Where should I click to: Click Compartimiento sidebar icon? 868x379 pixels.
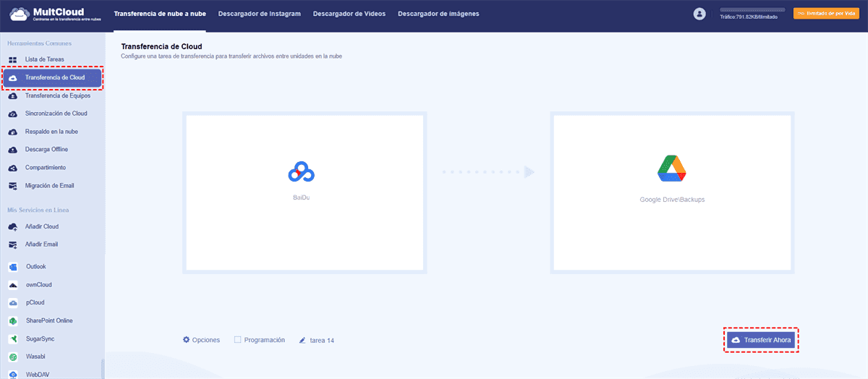(13, 168)
